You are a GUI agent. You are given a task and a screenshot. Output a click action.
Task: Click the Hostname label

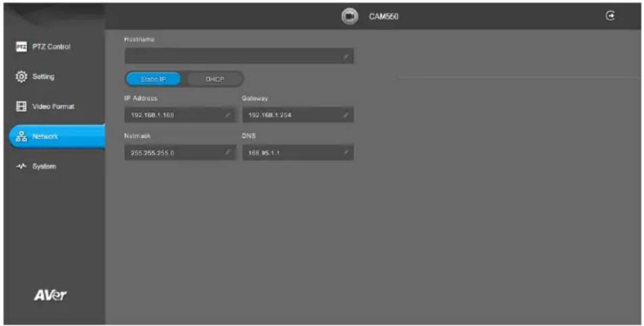[139, 39]
